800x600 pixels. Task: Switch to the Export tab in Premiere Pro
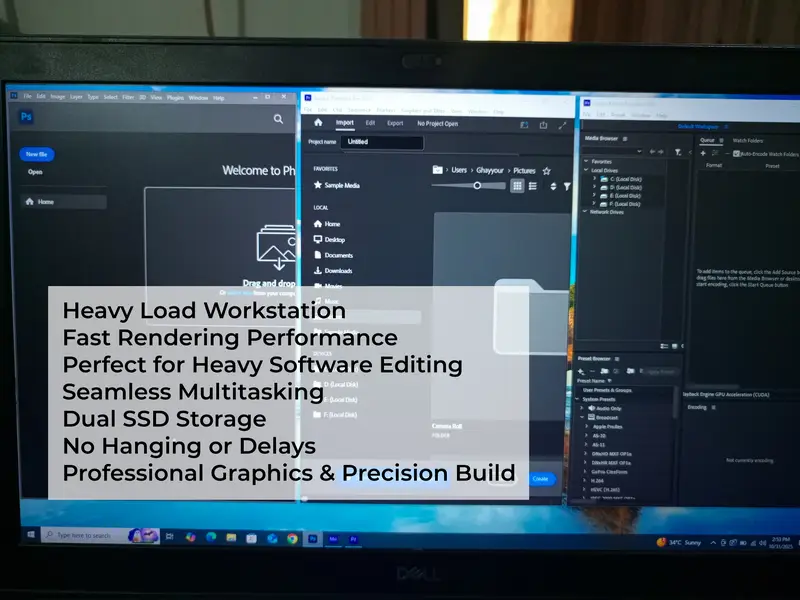(395, 123)
